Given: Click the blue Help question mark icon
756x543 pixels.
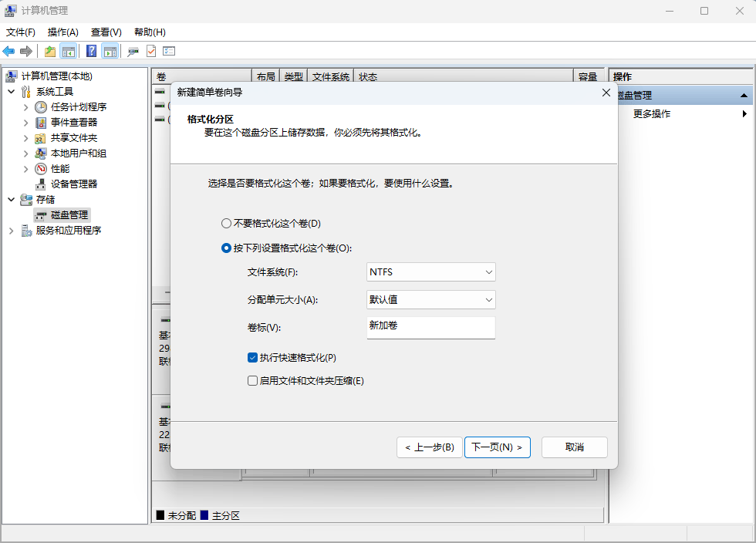Looking at the screenshot, I should (91, 51).
